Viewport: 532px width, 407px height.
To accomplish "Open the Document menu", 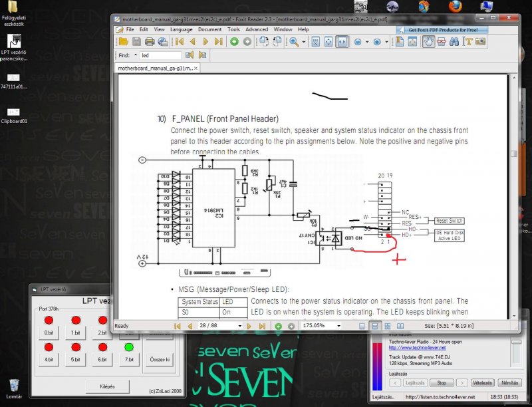I will 209,29.
